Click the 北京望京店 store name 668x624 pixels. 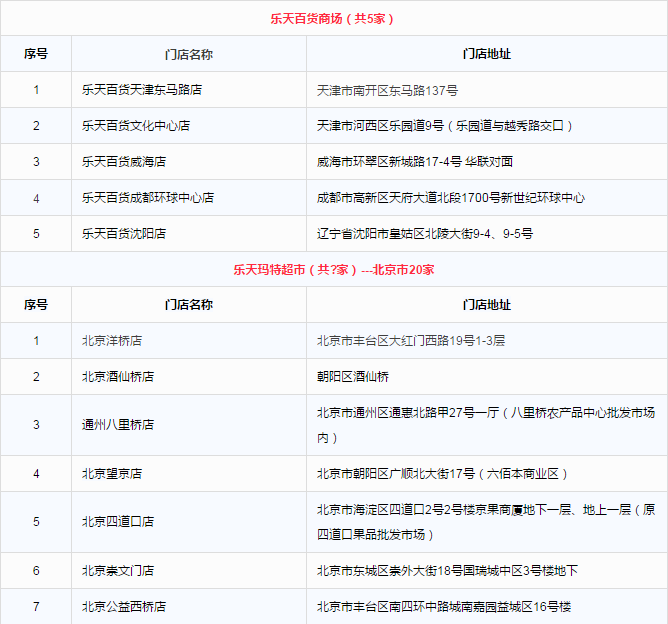[112, 473]
